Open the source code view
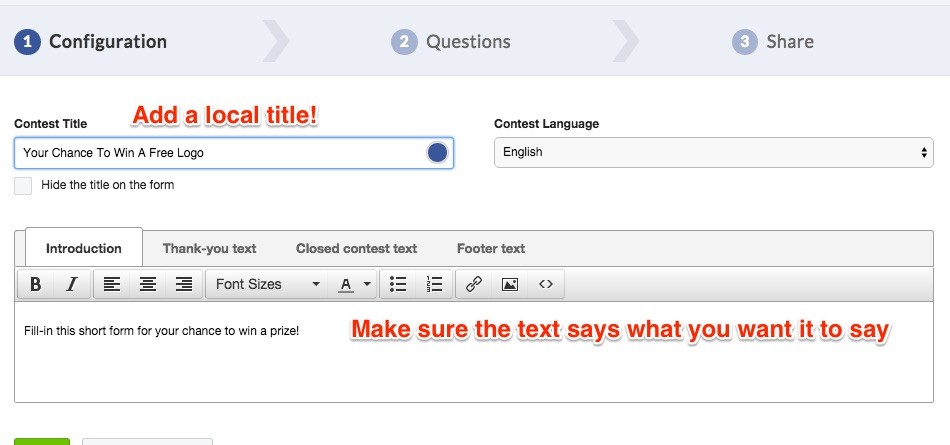The height and width of the screenshot is (445, 950). tap(546, 284)
